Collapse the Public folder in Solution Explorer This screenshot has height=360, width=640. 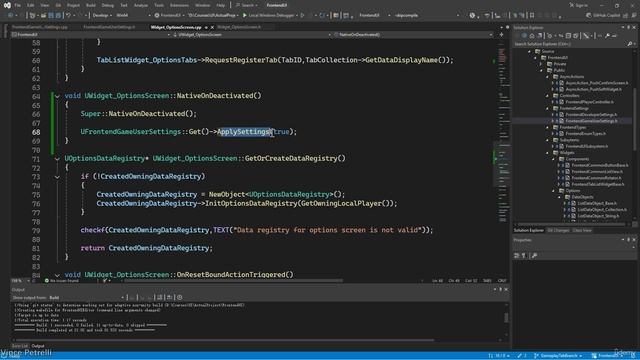pos(542,70)
